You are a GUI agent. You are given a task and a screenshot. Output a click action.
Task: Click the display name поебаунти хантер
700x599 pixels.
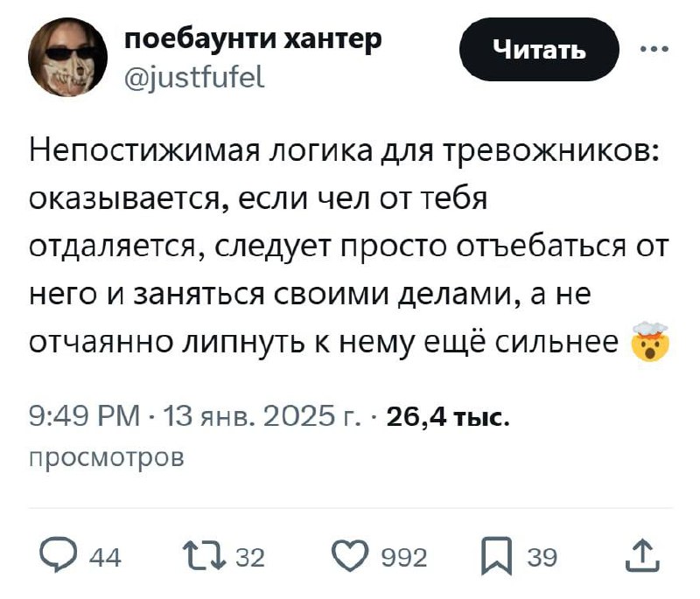coord(254,40)
